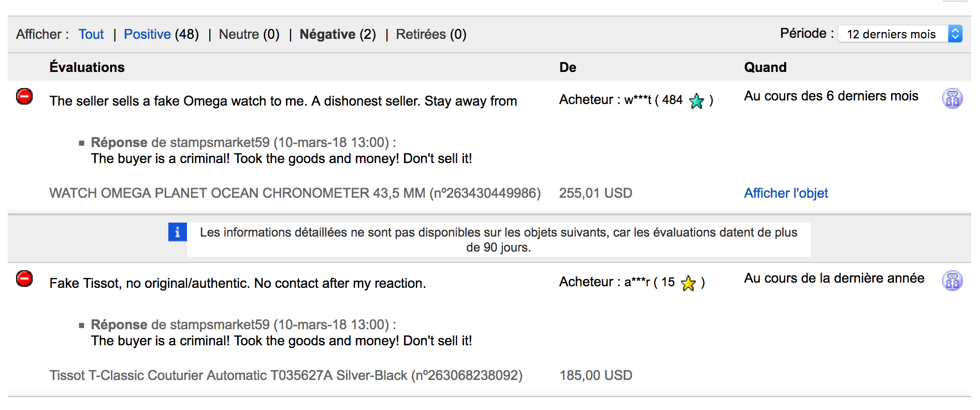Select the Négative (2) filter
The width and height of the screenshot is (980, 410).
[x=338, y=34]
